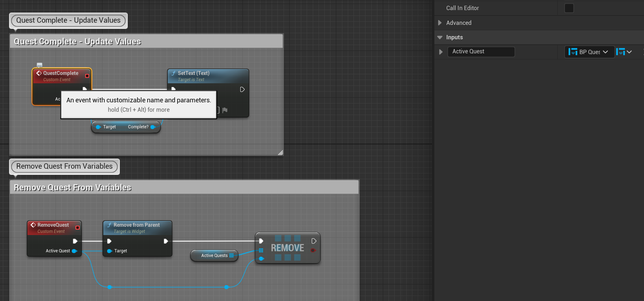Click the REMOVE node's execution output pin

314,241
